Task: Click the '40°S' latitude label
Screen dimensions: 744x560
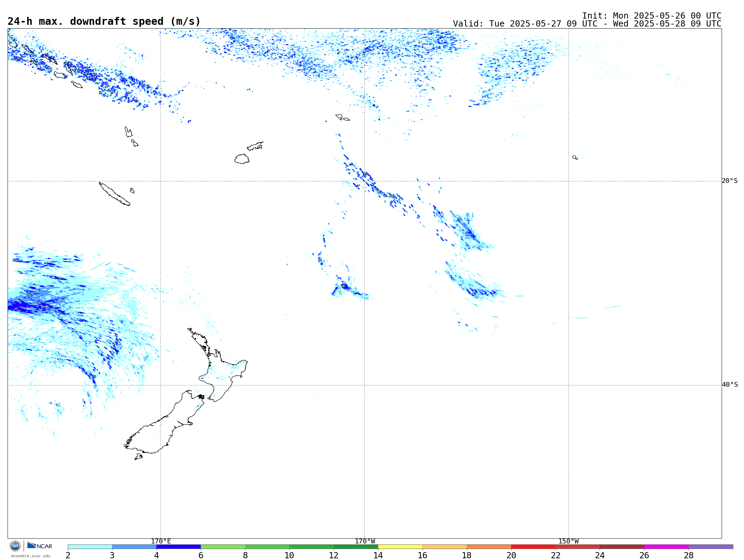Action: (730, 385)
